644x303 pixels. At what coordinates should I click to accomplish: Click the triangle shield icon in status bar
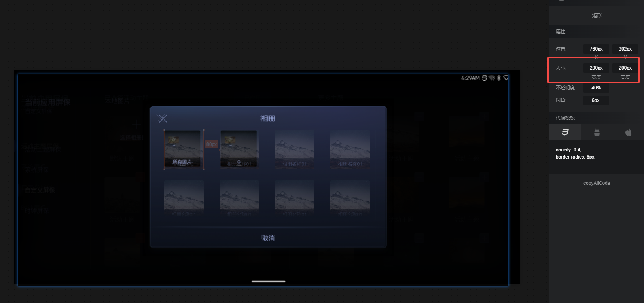[x=506, y=78]
